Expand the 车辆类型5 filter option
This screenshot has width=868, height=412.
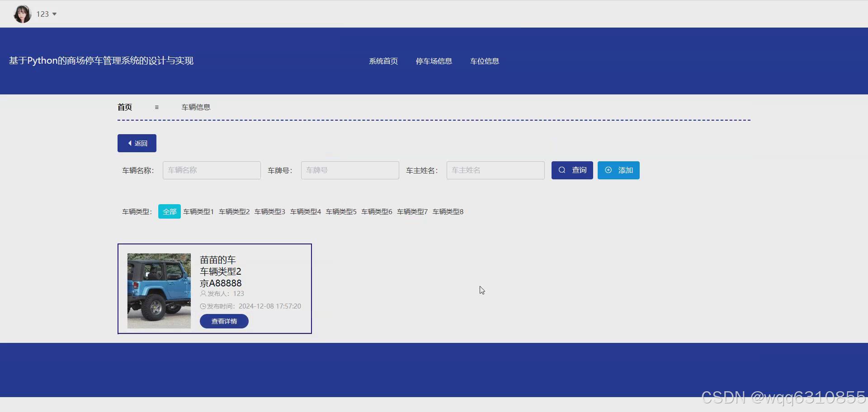tap(340, 211)
